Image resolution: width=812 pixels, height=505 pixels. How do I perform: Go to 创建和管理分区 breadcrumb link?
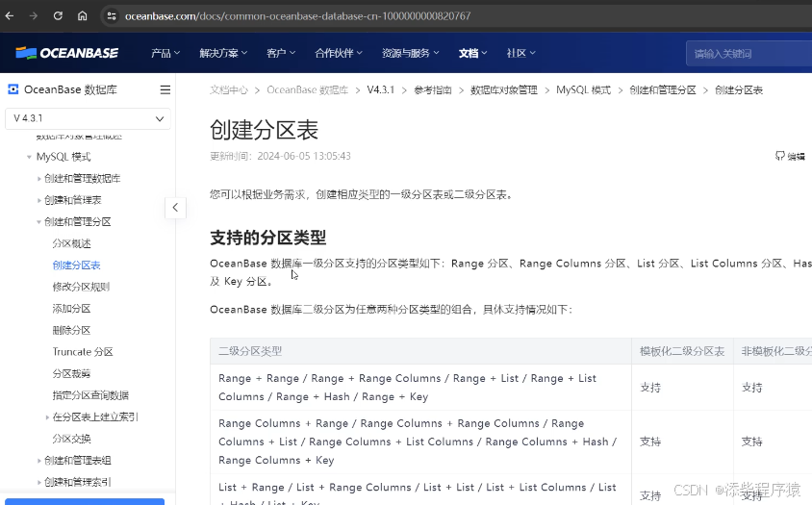point(663,90)
